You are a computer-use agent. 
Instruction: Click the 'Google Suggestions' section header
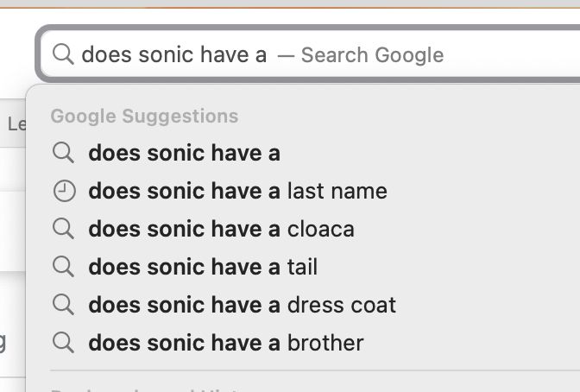coord(144,116)
